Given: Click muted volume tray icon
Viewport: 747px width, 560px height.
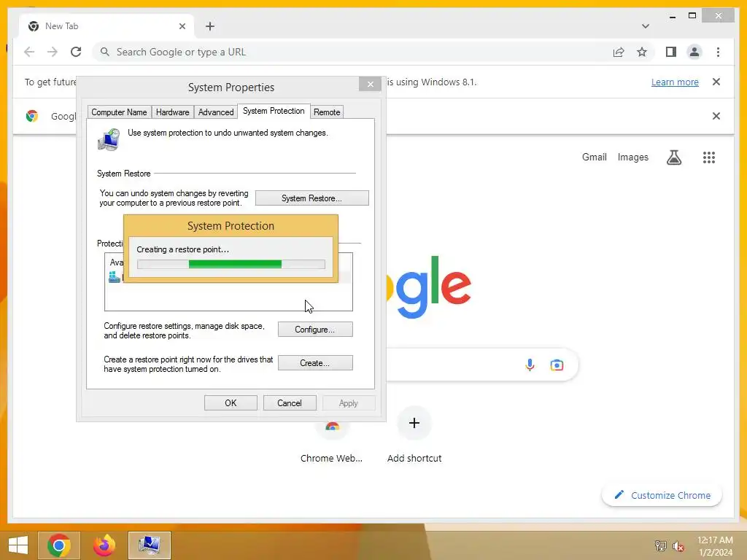Looking at the screenshot, I should point(678,545).
